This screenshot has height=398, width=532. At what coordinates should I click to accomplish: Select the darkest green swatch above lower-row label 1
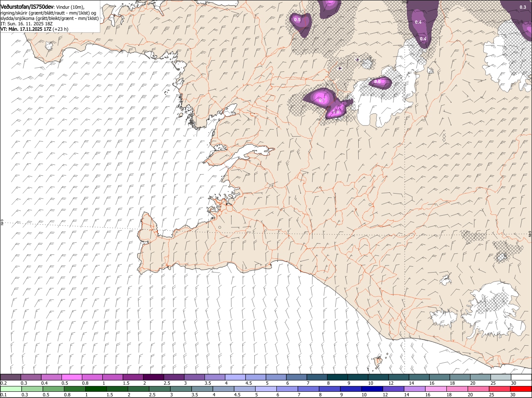pyautogui.click(x=96, y=389)
